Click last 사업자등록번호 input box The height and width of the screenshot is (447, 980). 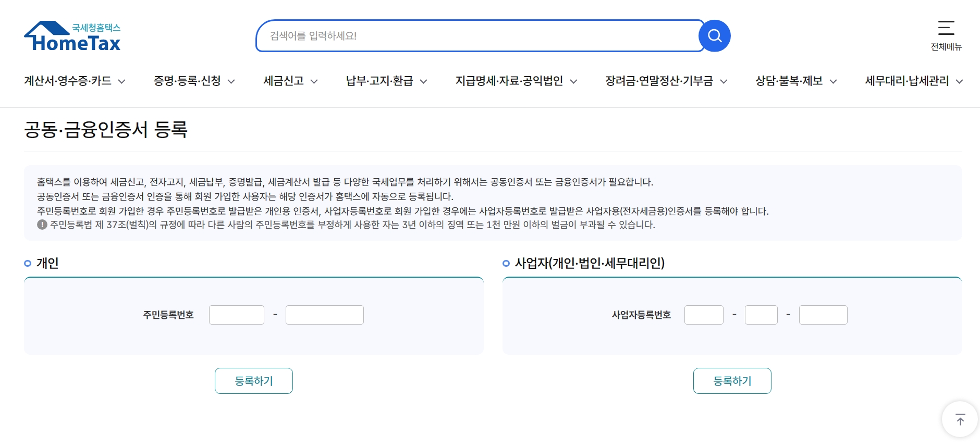pos(823,315)
